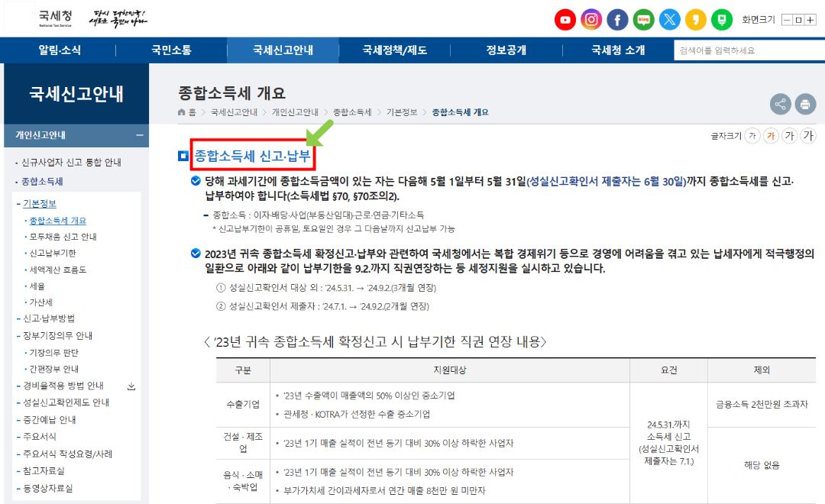The height and width of the screenshot is (504, 825).
Task: Click the print icon
Action: tap(805, 104)
